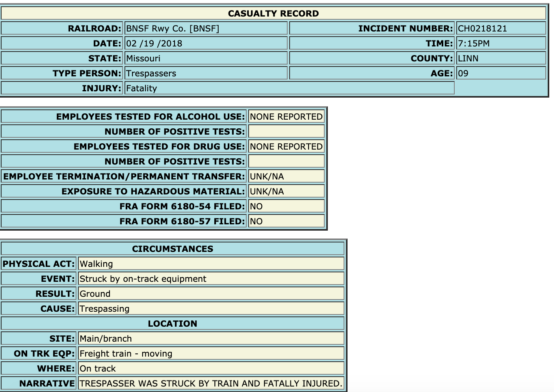Click the TIME: label
Image resolution: width=554 pixels, height=392 pixels.
439,43
